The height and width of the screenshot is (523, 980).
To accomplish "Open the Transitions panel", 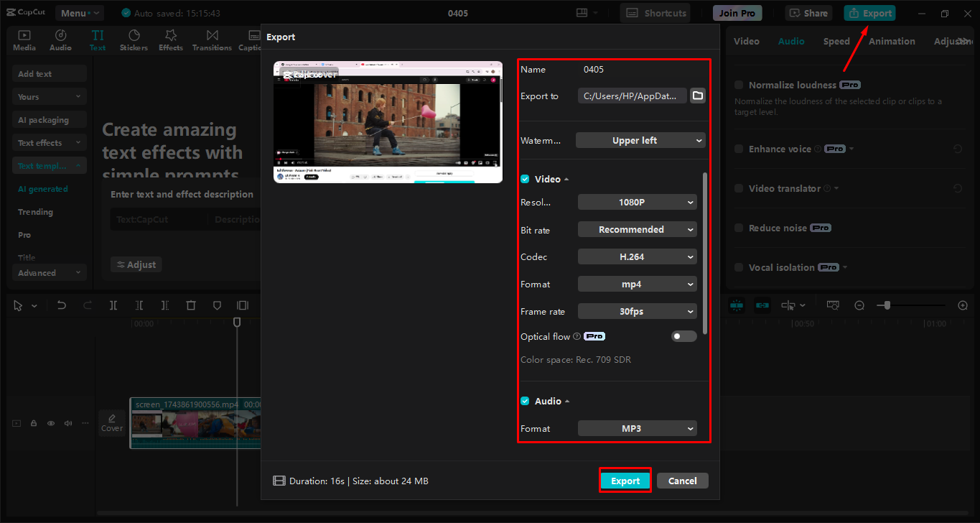I will tap(211, 40).
